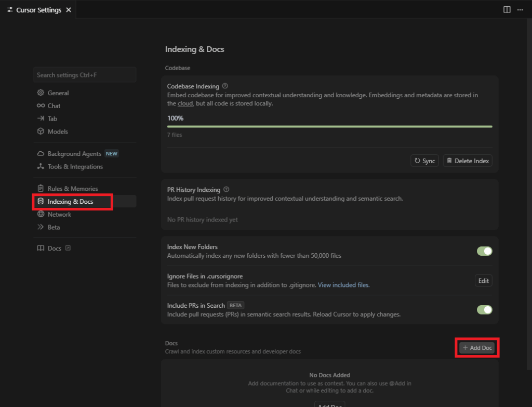This screenshot has height=407, width=532.
Task: Click the Crawl and index custom resources description
Action: pyautogui.click(x=233, y=352)
